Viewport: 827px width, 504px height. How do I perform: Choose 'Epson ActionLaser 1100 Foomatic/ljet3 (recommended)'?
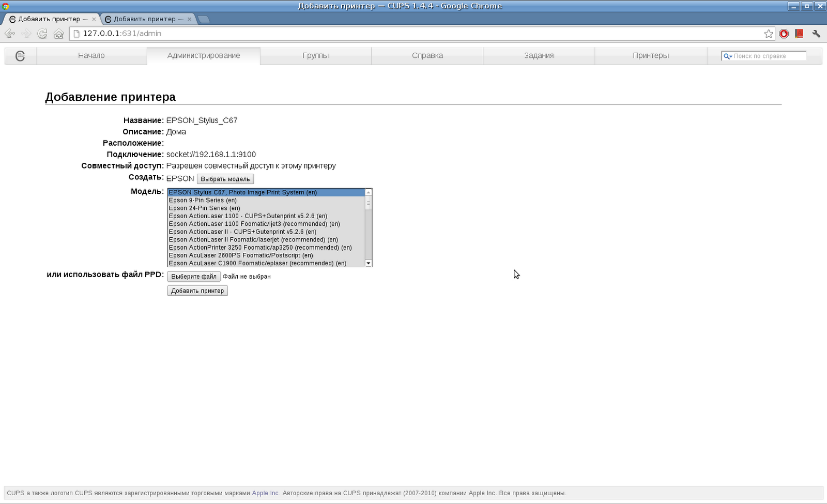coord(266,224)
